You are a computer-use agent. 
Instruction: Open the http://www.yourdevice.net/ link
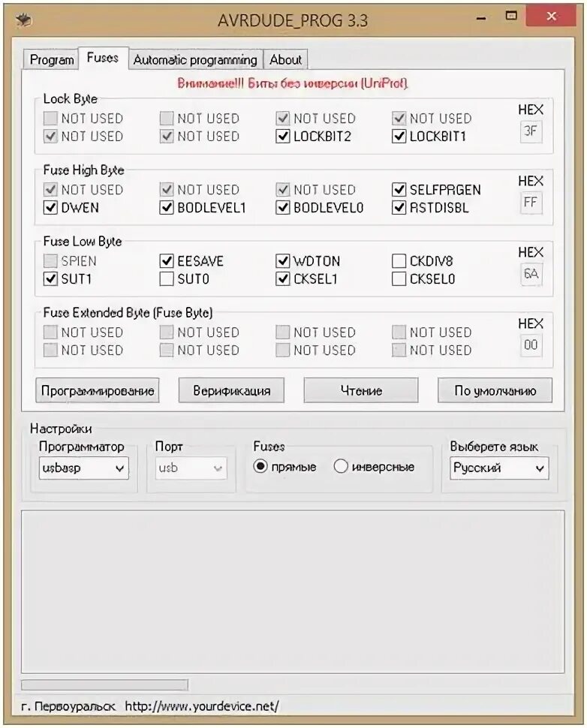pos(202,707)
